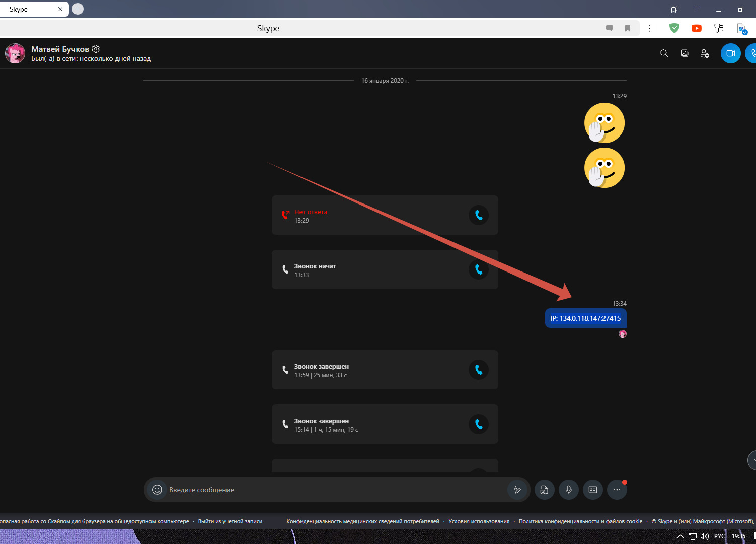Click the 'Нет ответа' missed call text
The width and height of the screenshot is (756, 544).
(311, 212)
